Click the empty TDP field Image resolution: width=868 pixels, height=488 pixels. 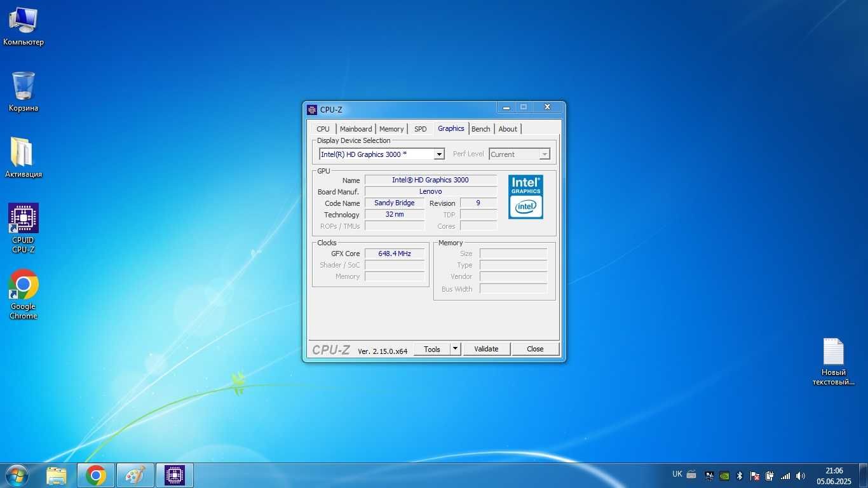tap(478, 215)
